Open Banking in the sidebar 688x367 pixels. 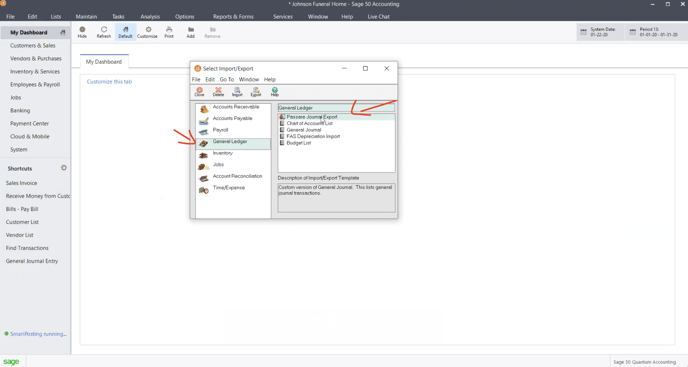tap(20, 111)
